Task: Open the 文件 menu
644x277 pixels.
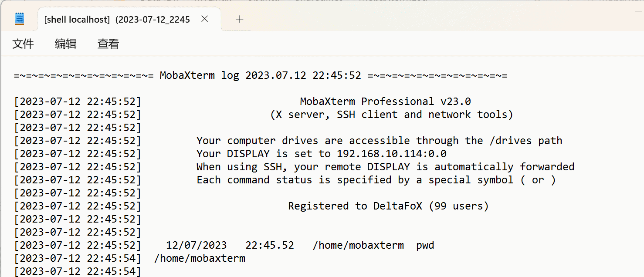Action: click(x=23, y=44)
